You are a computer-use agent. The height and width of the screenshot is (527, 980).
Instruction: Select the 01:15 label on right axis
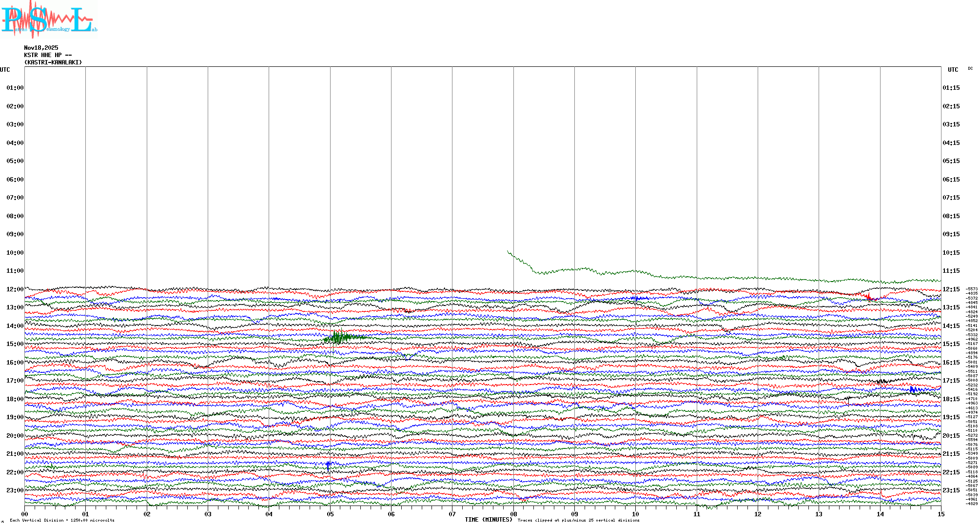point(951,88)
